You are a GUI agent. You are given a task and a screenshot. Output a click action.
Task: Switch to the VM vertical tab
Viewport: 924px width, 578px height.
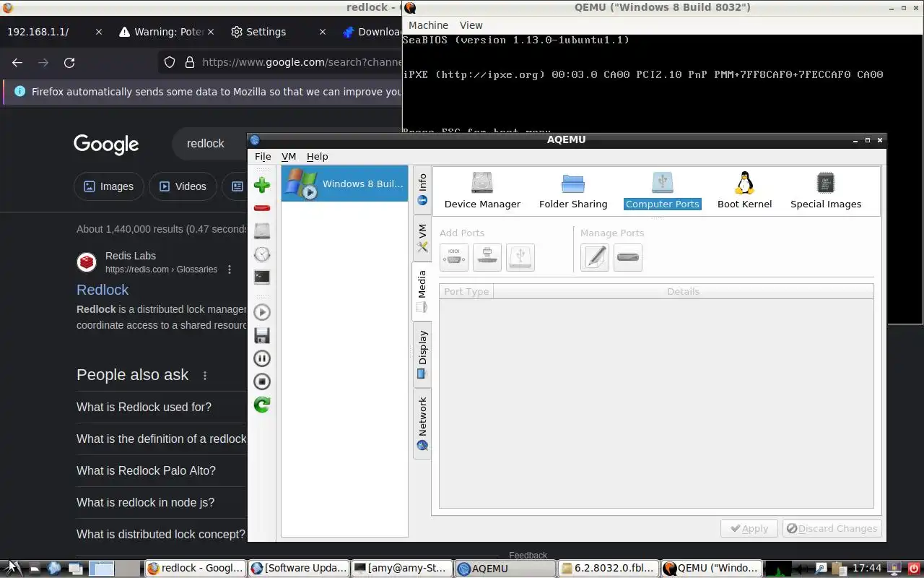coord(422,238)
